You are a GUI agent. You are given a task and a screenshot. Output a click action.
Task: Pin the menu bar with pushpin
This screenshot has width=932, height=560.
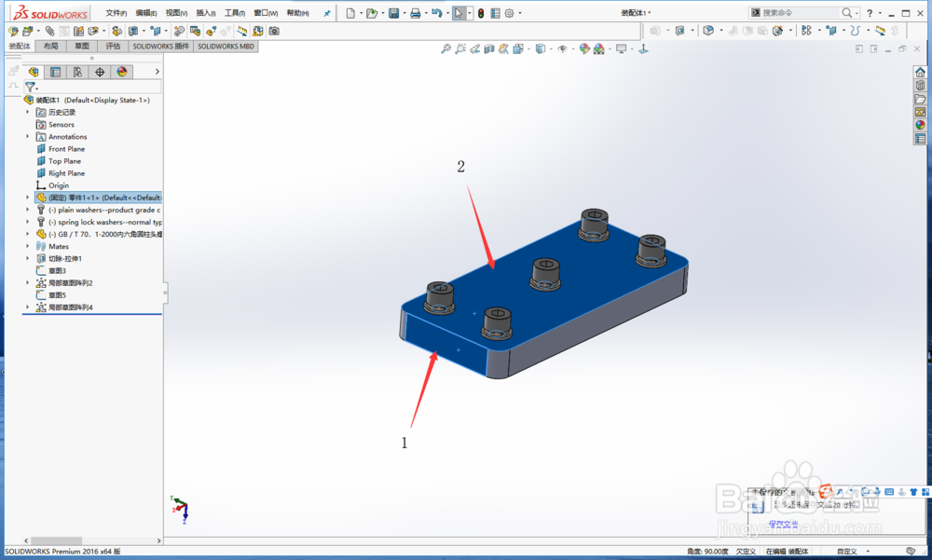pyautogui.click(x=327, y=13)
